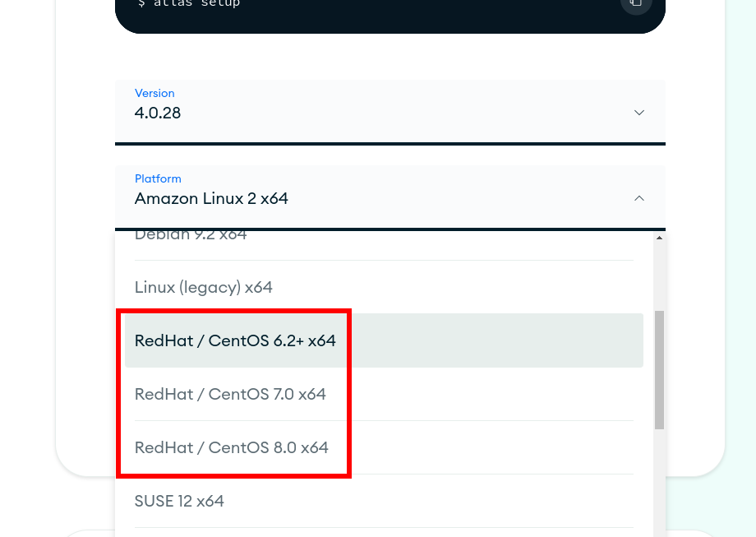This screenshot has width=756, height=537.
Task: Click the Amazon Linux 2 x64 value
Action: (x=211, y=198)
